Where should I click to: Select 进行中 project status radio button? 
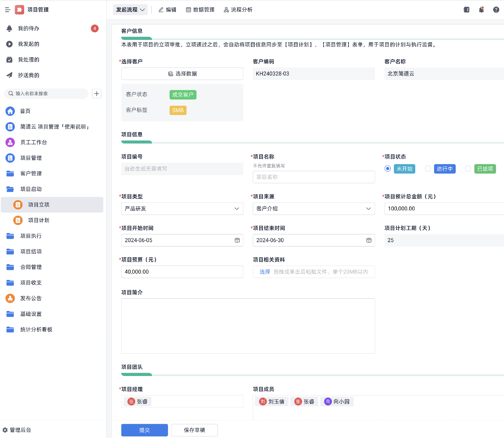coord(428,169)
